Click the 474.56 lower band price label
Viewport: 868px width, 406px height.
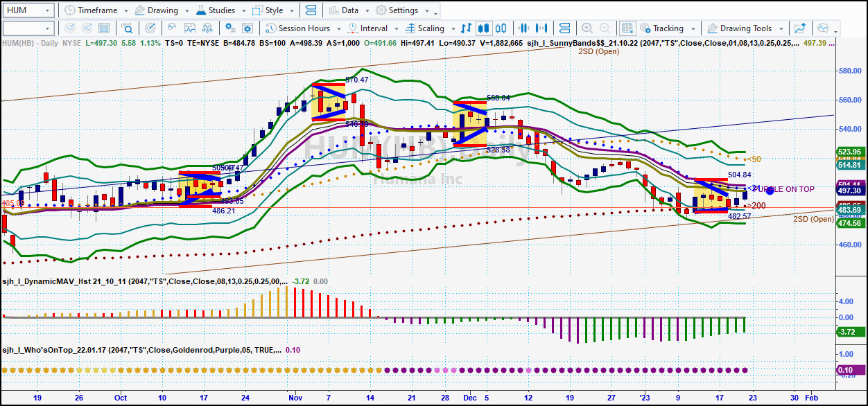pos(849,223)
